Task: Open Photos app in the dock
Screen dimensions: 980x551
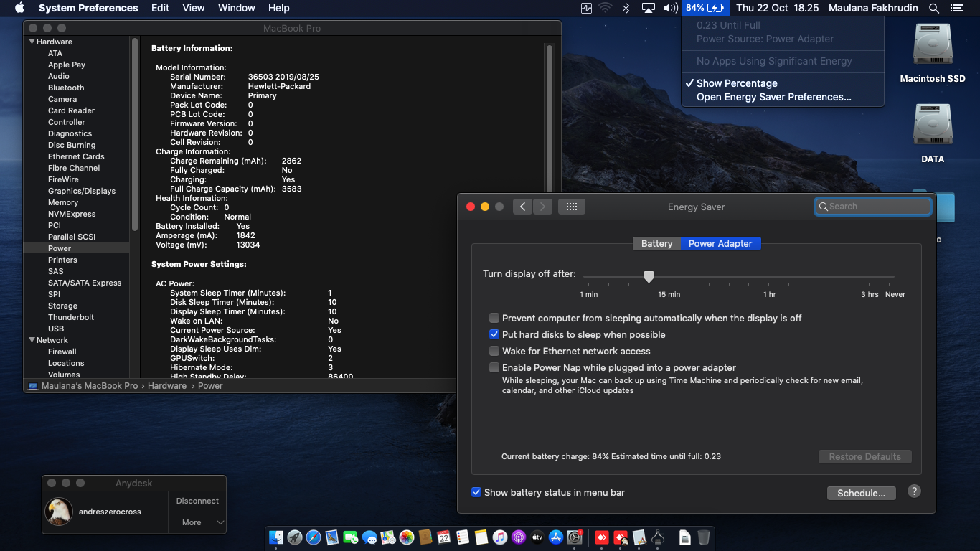Action: [407, 537]
